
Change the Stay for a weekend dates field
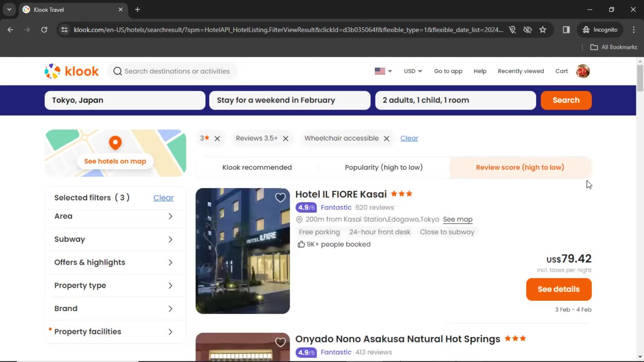point(290,100)
